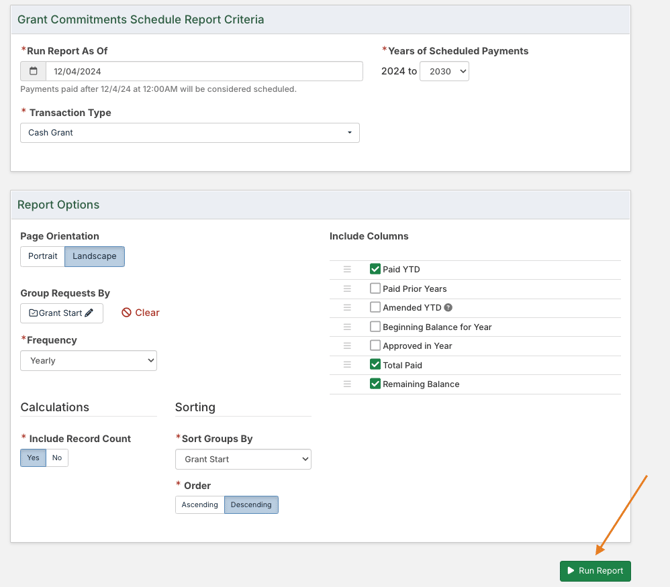This screenshot has width=670, height=587.
Task: Click the drag handle beside Remaining Balance
Action: tap(347, 384)
